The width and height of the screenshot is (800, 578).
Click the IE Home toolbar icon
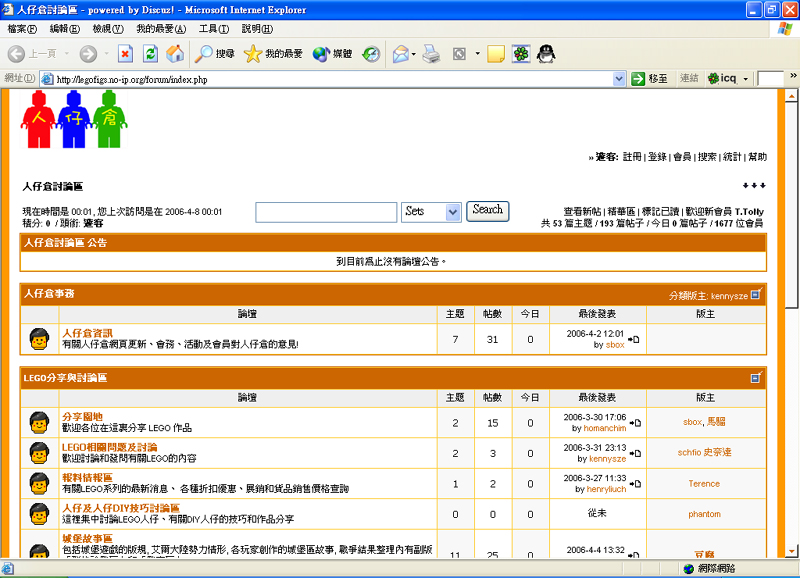coord(175,54)
